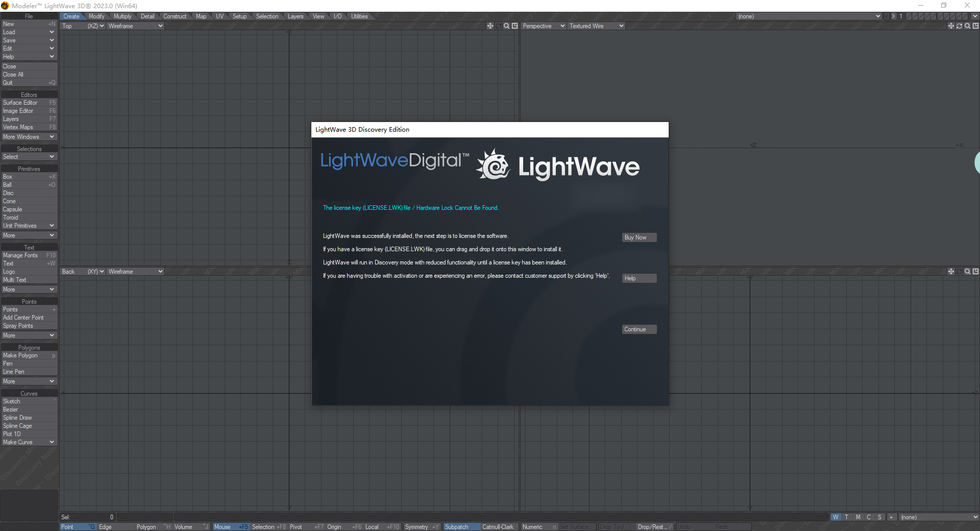This screenshot has height=531, width=980.
Task: Set action center to Selection
Action: point(268,527)
